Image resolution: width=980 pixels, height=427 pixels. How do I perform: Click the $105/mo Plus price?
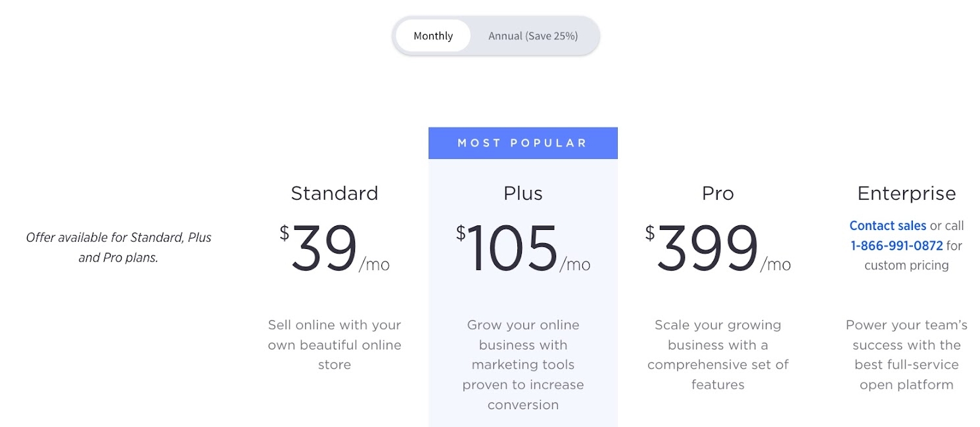[x=523, y=248]
